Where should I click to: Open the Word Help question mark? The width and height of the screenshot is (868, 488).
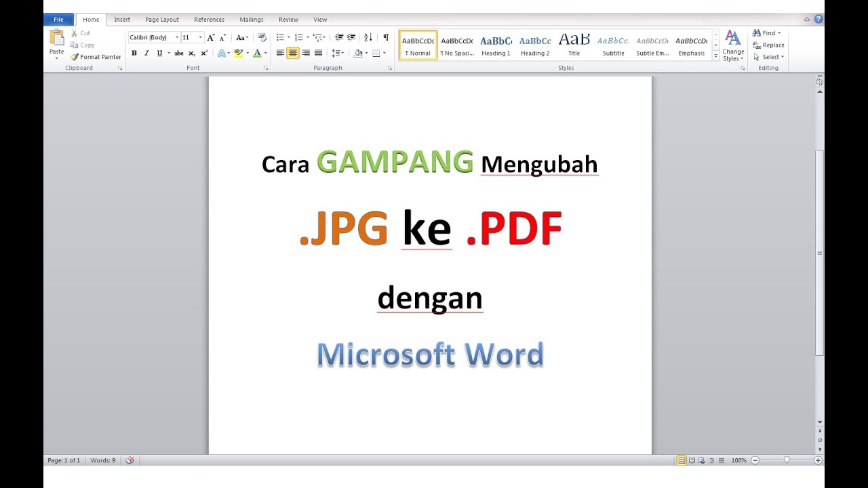818,20
